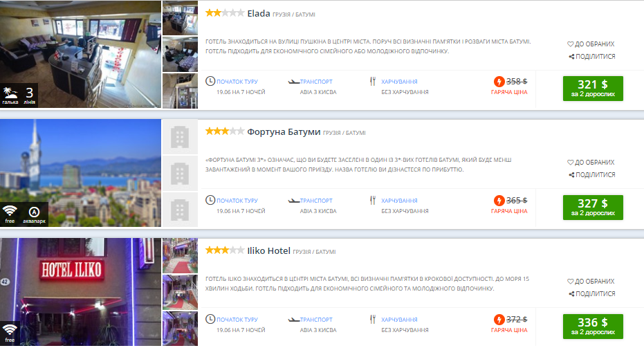Choose the 336 $ offer for Iliko Hotel
Viewport: 644px width, 348px height.
593,327
